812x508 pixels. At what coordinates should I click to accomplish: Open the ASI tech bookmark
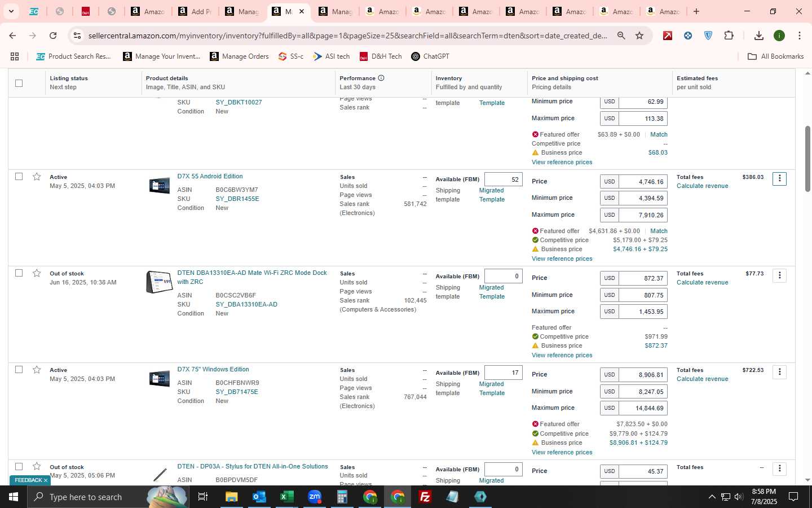click(332, 56)
